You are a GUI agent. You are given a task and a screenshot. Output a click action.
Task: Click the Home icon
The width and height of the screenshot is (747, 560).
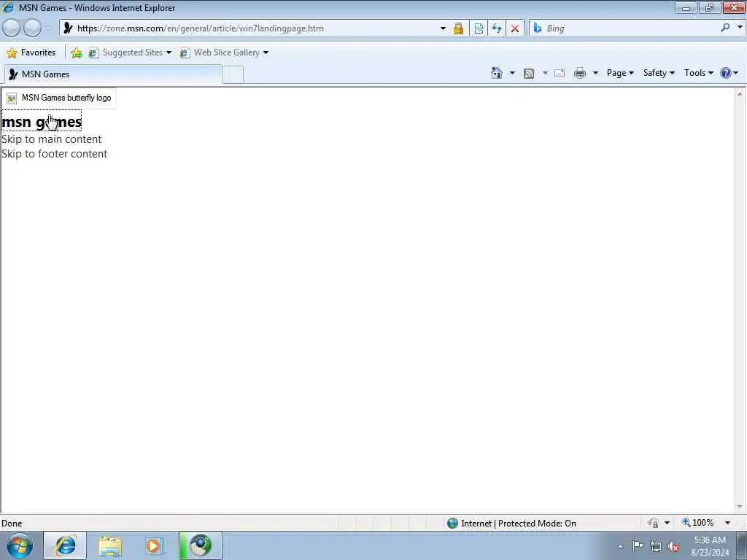point(497,73)
